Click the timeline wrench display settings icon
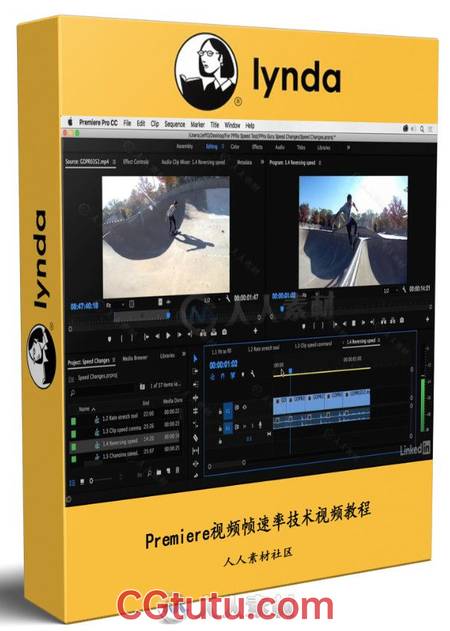Screen dimensions: 450x631 253,375
